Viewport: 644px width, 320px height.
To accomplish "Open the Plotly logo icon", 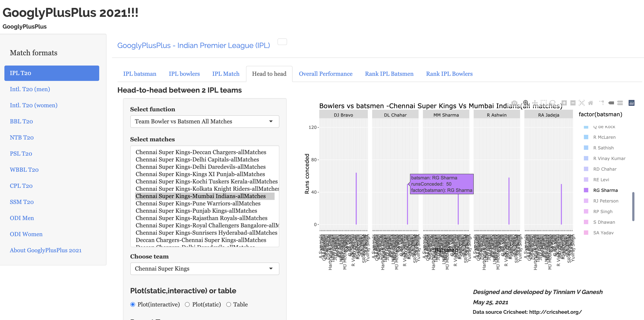I will (632, 103).
